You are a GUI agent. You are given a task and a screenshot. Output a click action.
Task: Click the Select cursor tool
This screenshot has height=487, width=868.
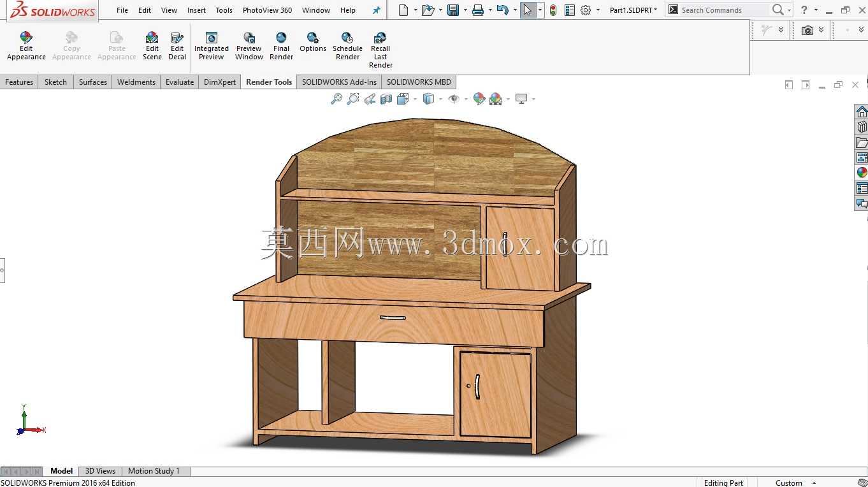tap(528, 10)
